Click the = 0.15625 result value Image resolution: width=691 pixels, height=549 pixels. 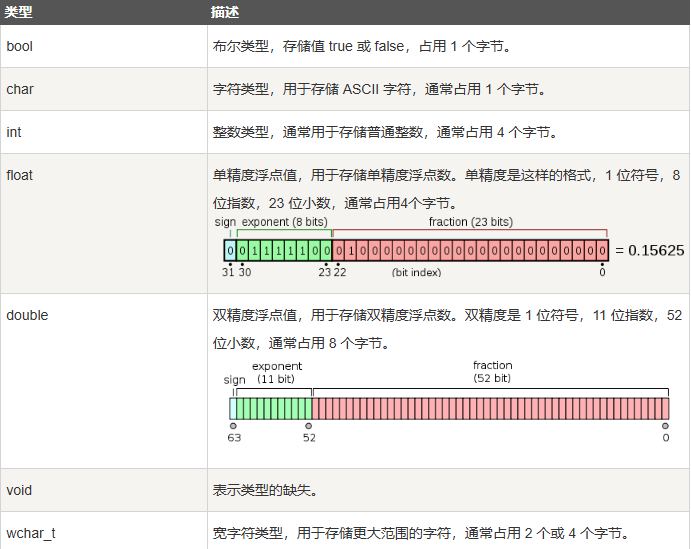(650, 251)
